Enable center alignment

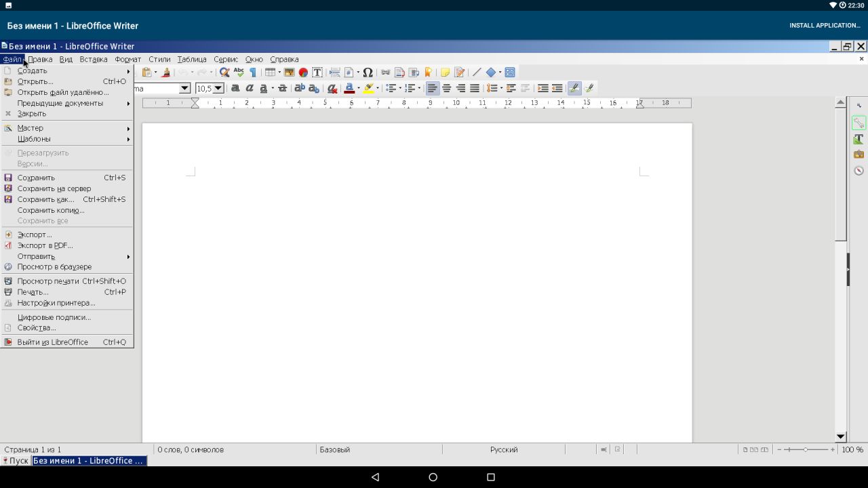pyautogui.click(x=446, y=88)
